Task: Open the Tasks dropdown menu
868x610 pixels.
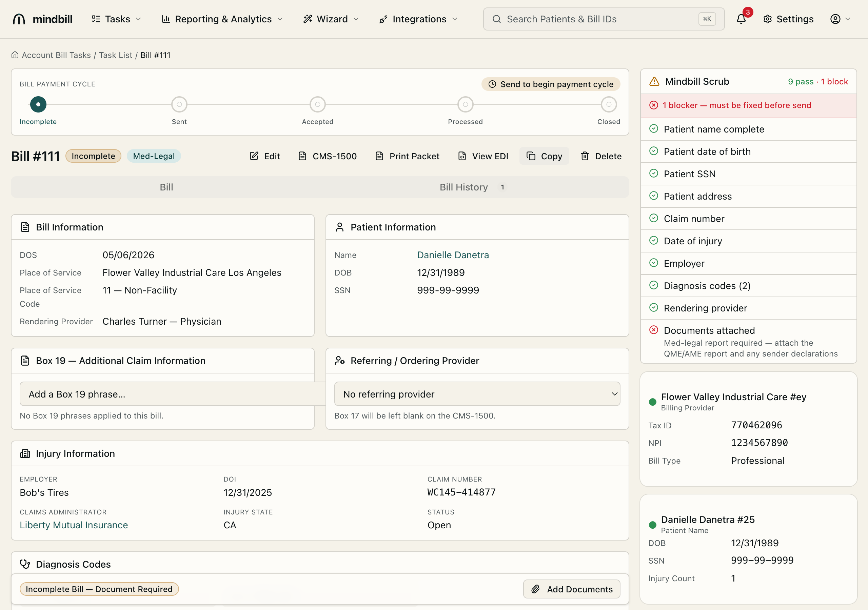Action: click(116, 19)
